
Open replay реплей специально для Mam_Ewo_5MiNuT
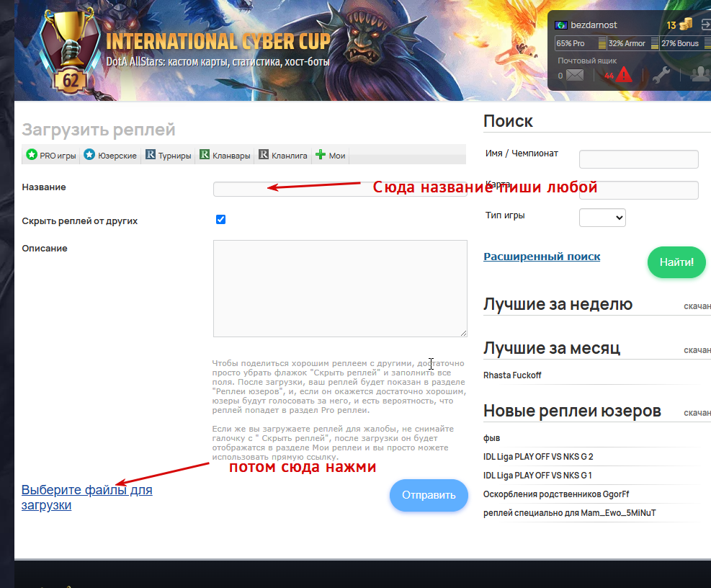click(x=570, y=513)
